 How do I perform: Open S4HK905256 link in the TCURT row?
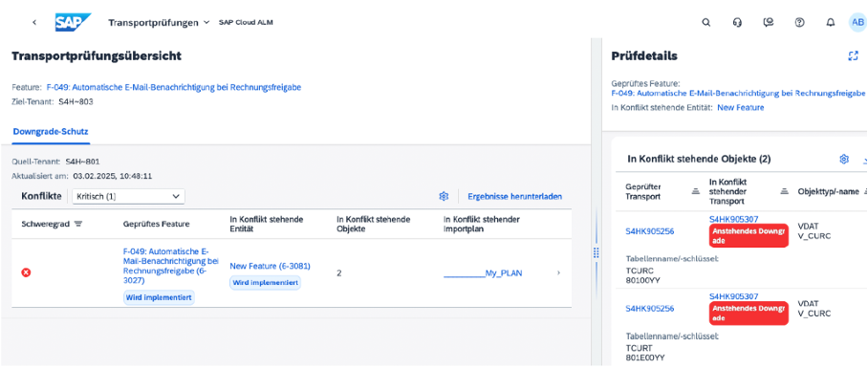[650, 309]
